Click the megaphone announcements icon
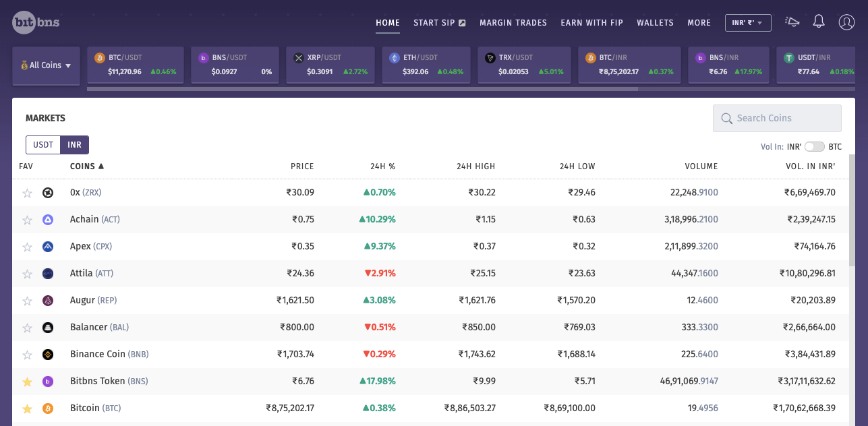868x426 pixels. [x=792, y=22]
